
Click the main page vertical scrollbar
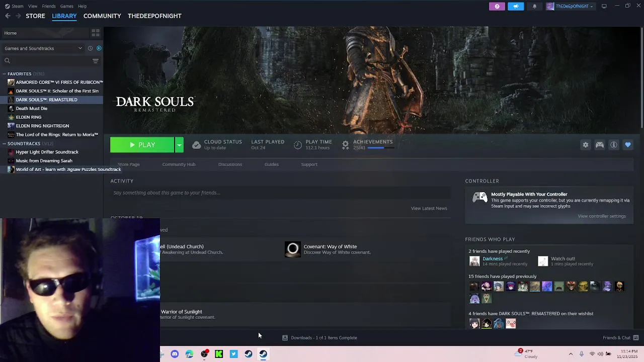641,78
